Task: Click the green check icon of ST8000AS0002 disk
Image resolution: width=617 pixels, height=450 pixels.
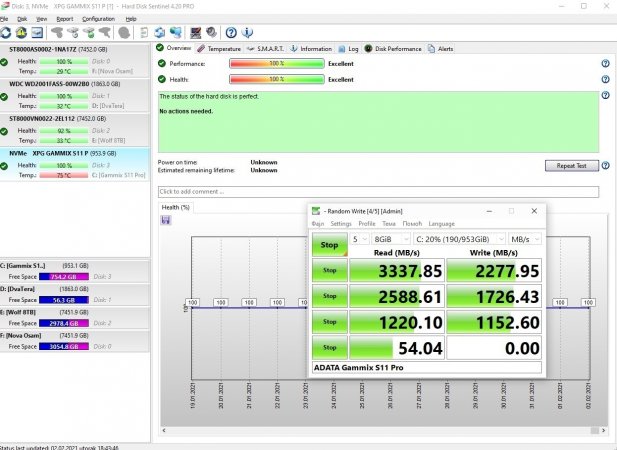Action: point(4,62)
